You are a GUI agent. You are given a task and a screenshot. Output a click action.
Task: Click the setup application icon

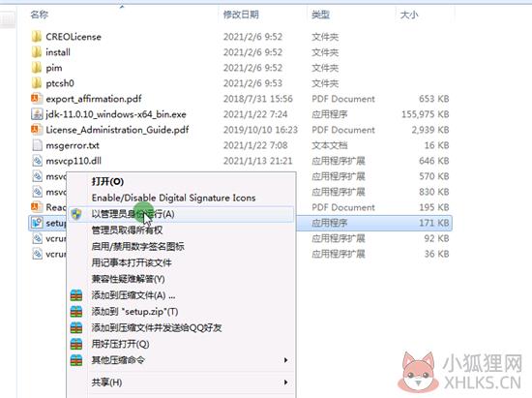[37, 223]
